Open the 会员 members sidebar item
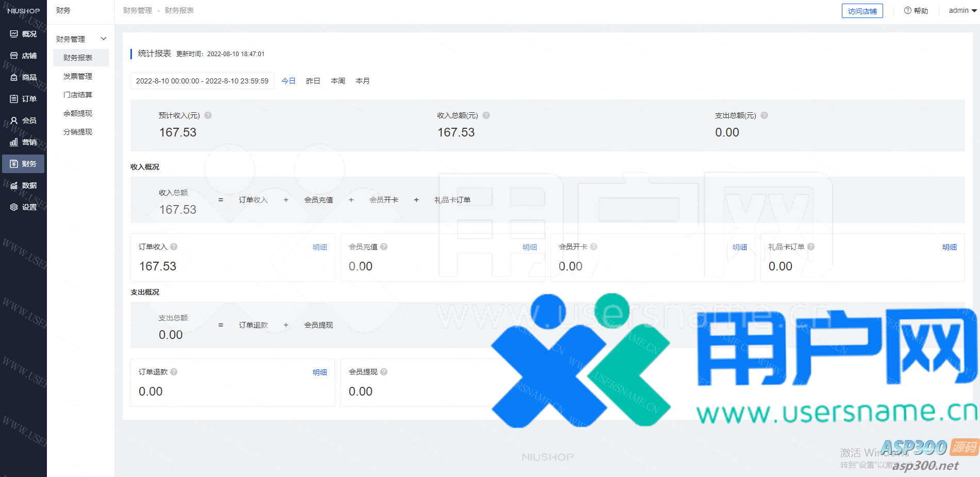The image size is (980, 477). (x=23, y=121)
